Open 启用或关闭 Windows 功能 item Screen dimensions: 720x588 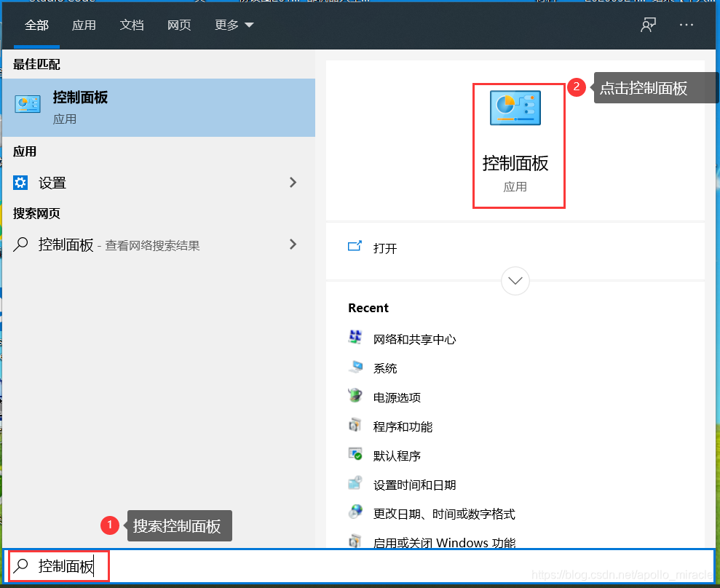pyautogui.click(x=444, y=543)
